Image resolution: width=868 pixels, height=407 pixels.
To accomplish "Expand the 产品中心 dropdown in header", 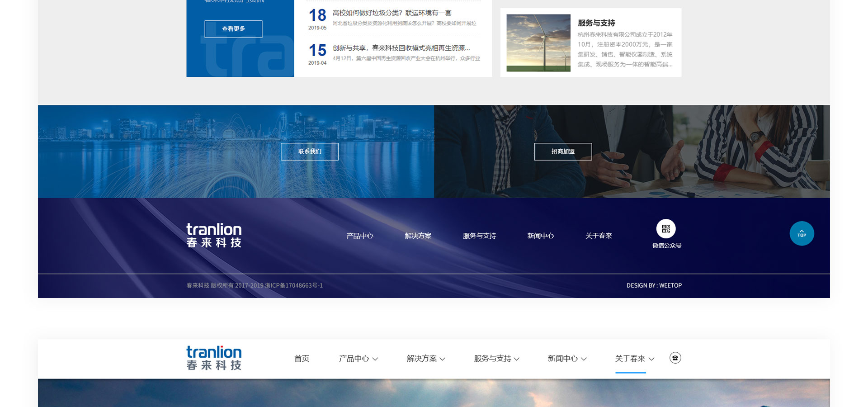I will coord(358,359).
